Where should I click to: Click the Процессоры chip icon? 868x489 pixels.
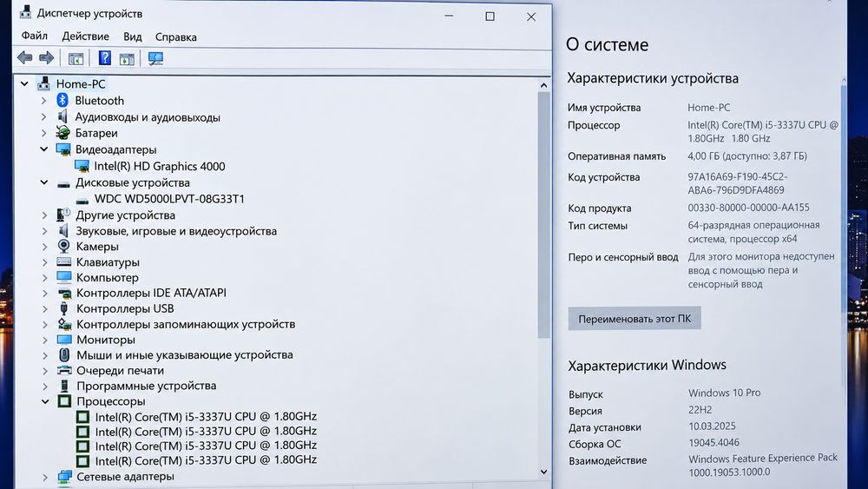(64, 401)
